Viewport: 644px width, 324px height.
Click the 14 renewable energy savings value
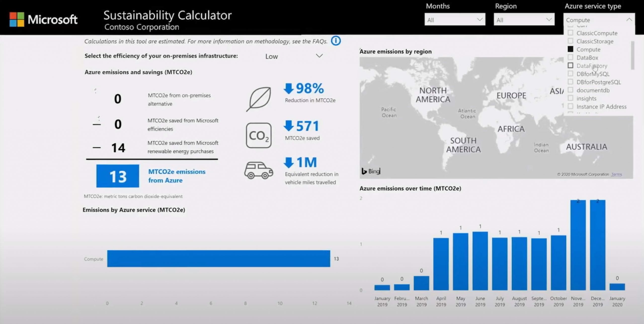[118, 148]
